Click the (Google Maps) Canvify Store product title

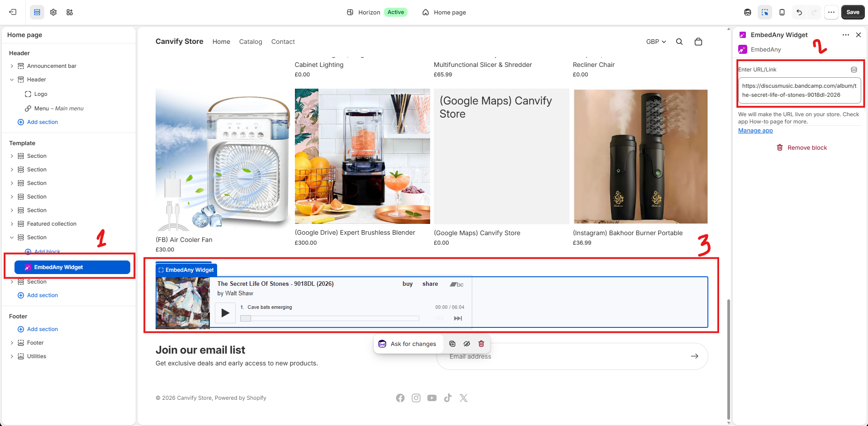point(477,233)
